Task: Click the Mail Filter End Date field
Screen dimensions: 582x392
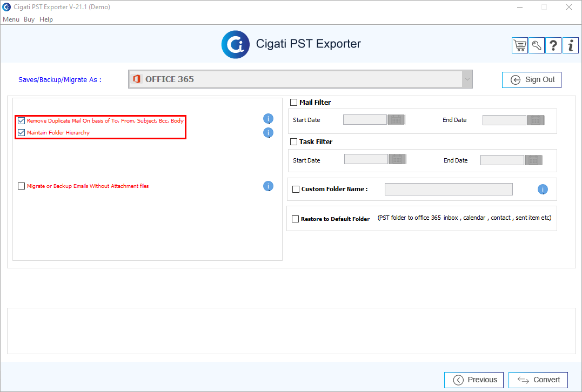Action: [x=504, y=120]
